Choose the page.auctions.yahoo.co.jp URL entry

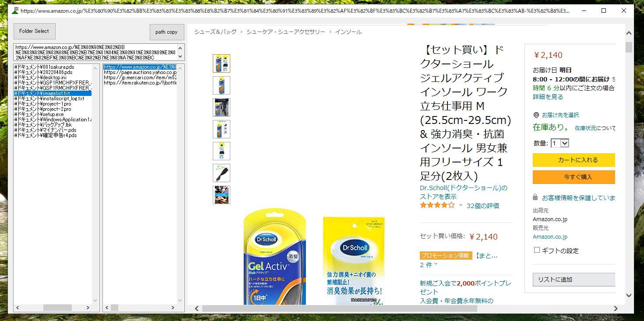coord(140,72)
